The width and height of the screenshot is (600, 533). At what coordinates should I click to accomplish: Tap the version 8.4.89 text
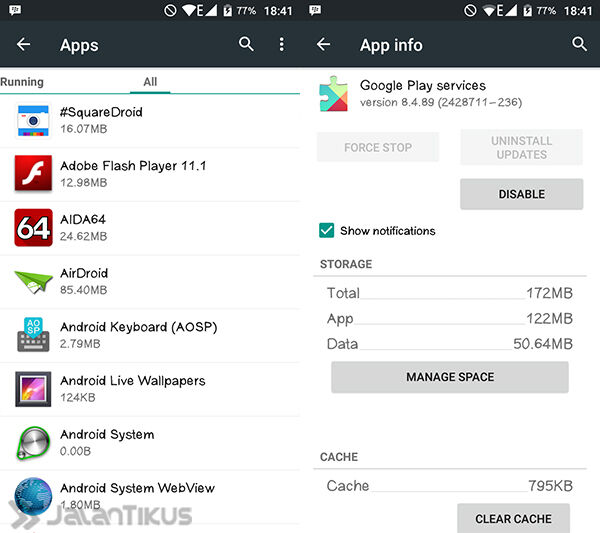[x=441, y=102]
